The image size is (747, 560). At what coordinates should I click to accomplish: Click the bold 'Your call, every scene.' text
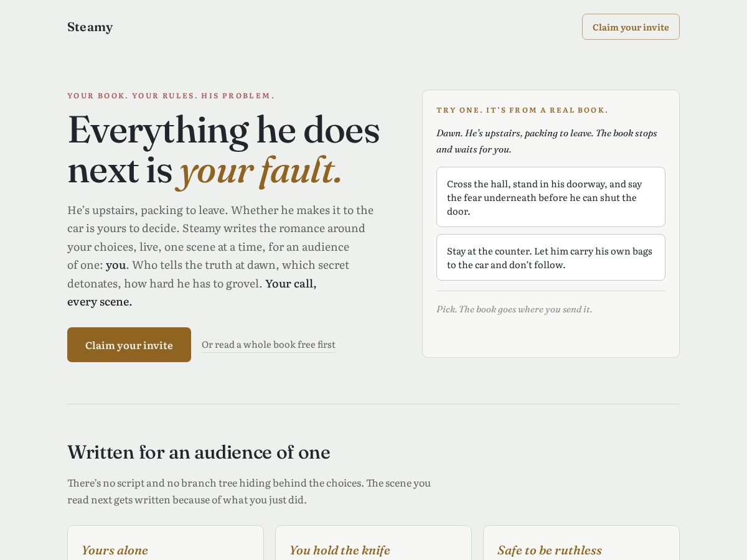[192, 292]
